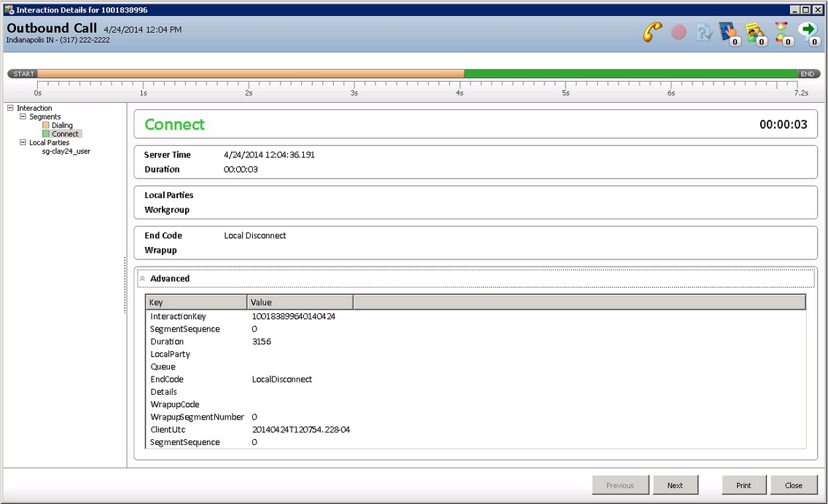Click the keypad with pointing hand icon
The width and height of the screenshot is (828, 504).
[x=728, y=33]
